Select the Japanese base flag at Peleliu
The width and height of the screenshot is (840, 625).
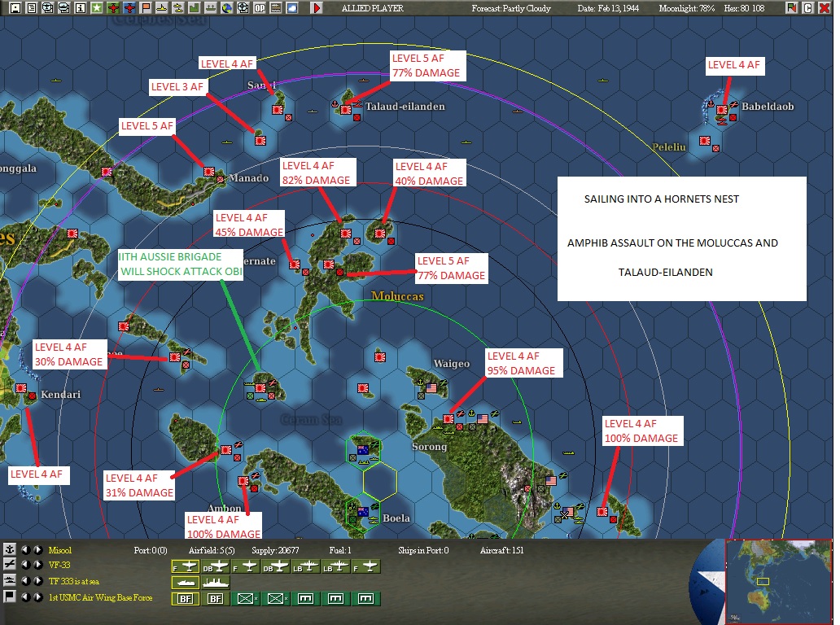[x=705, y=141]
